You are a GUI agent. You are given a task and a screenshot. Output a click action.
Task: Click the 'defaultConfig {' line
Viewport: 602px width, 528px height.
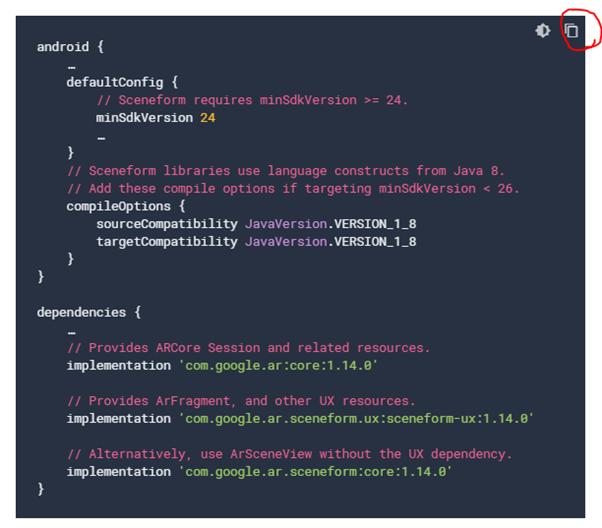122,82
